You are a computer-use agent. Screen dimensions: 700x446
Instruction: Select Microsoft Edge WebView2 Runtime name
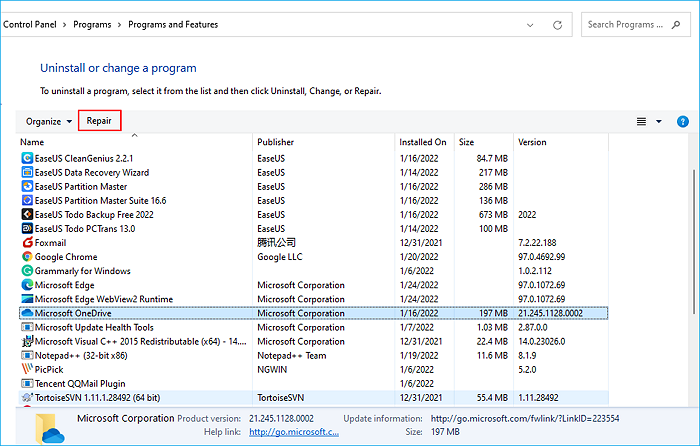(104, 299)
